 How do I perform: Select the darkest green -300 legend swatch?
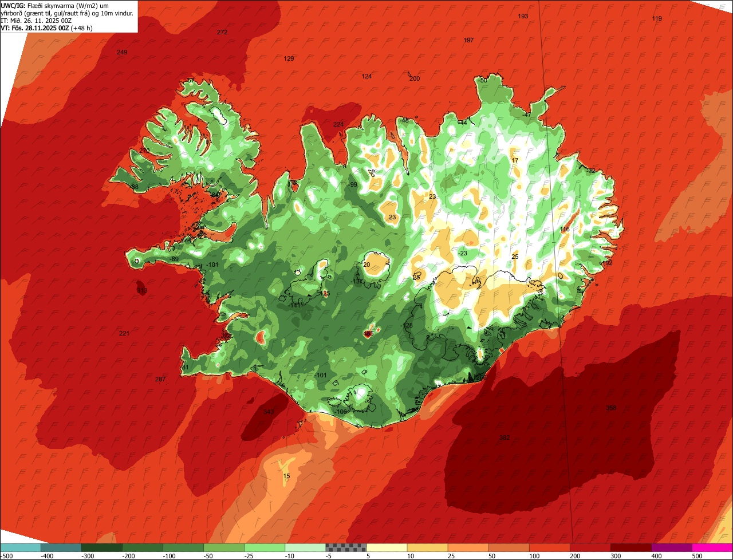pyautogui.click(x=102, y=547)
